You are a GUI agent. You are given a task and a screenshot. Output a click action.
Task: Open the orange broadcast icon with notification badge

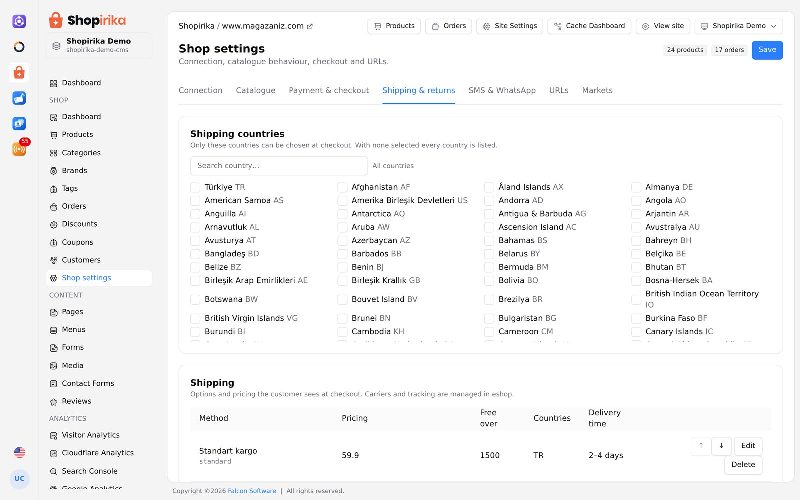tap(19, 149)
